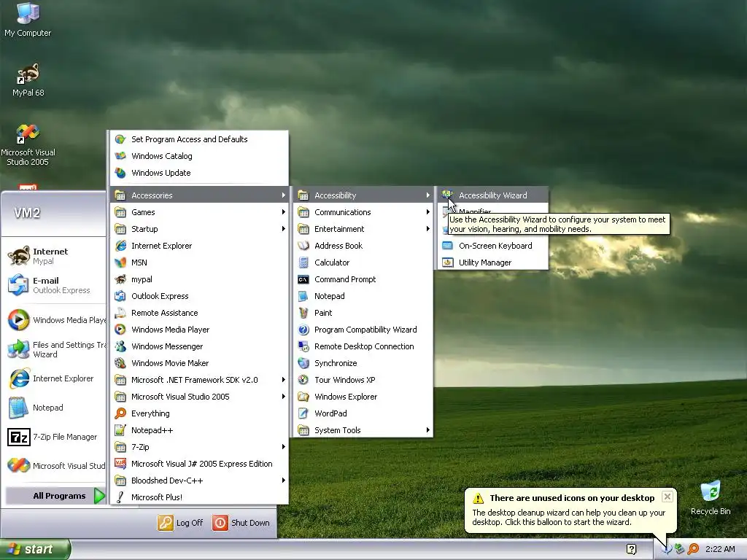This screenshot has height=560, width=747.
Task: Click the Tour Windows XP icon
Action: (303, 380)
